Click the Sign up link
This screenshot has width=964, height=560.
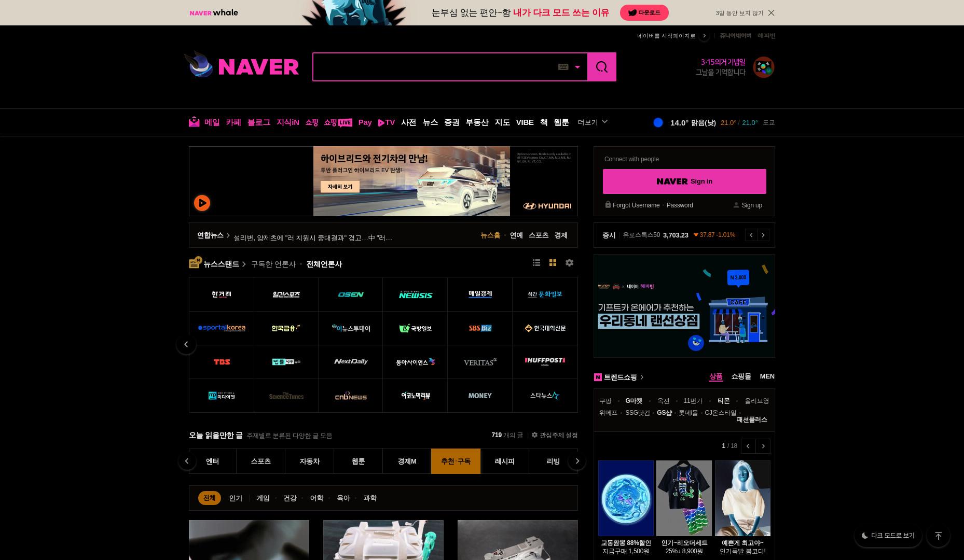tap(752, 205)
